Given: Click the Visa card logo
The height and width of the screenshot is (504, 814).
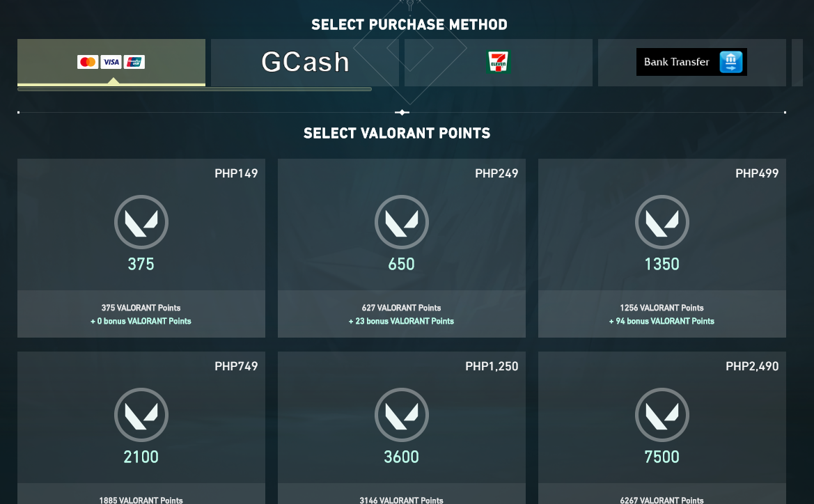Looking at the screenshot, I should point(111,62).
